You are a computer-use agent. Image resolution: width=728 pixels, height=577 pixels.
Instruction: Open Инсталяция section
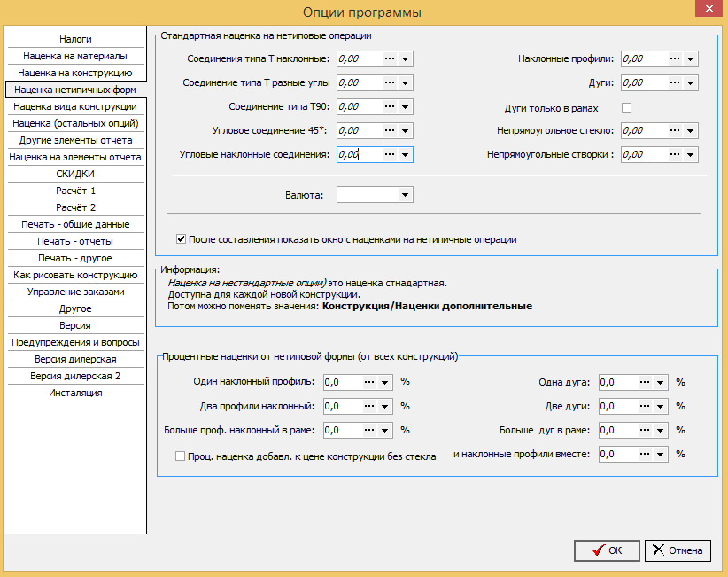(75, 393)
